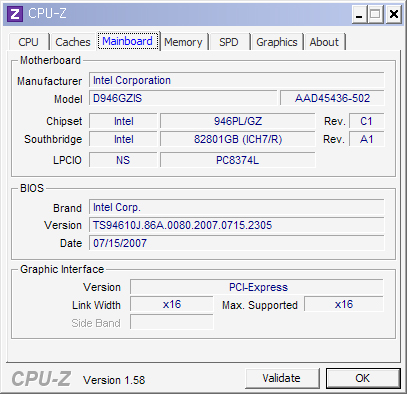Click the OK button
407x394 pixels.
click(x=363, y=378)
